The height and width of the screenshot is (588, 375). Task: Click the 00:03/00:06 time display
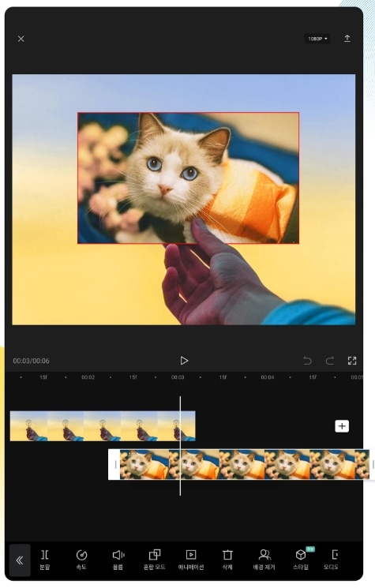(x=31, y=361)
